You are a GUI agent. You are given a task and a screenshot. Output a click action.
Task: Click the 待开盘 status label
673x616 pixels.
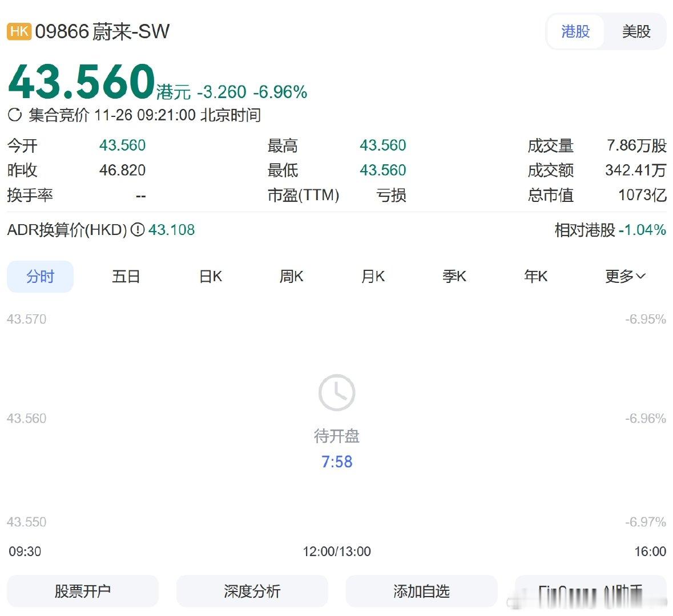pyautogui.click(x=337, y=436)
